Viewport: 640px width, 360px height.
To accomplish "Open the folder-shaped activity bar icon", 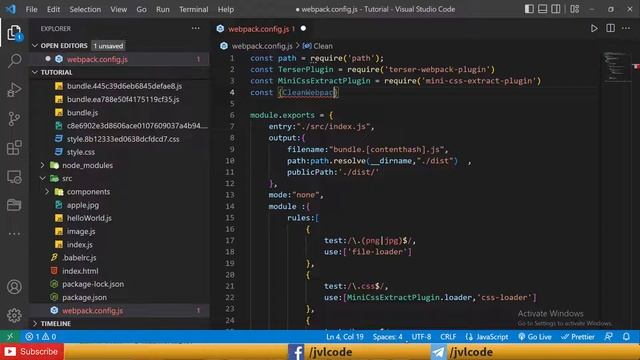I will pyautogui.click(x=14, y=204).
